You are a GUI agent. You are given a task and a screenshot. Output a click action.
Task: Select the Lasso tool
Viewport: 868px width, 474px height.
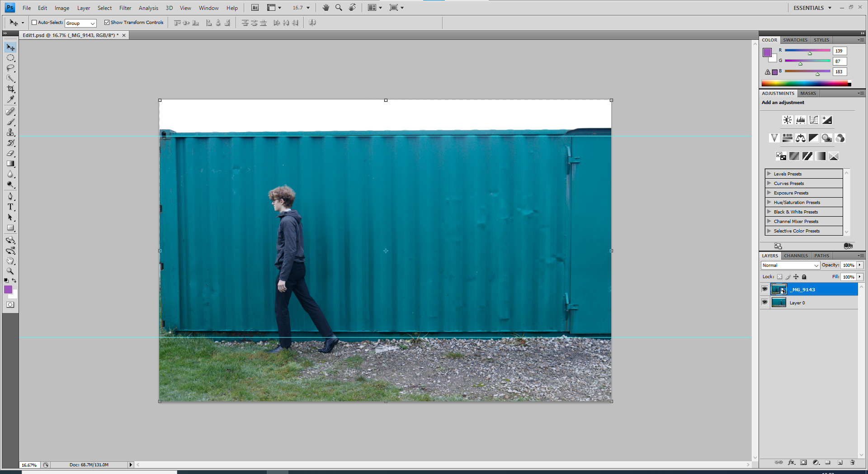tap(10, 68)
